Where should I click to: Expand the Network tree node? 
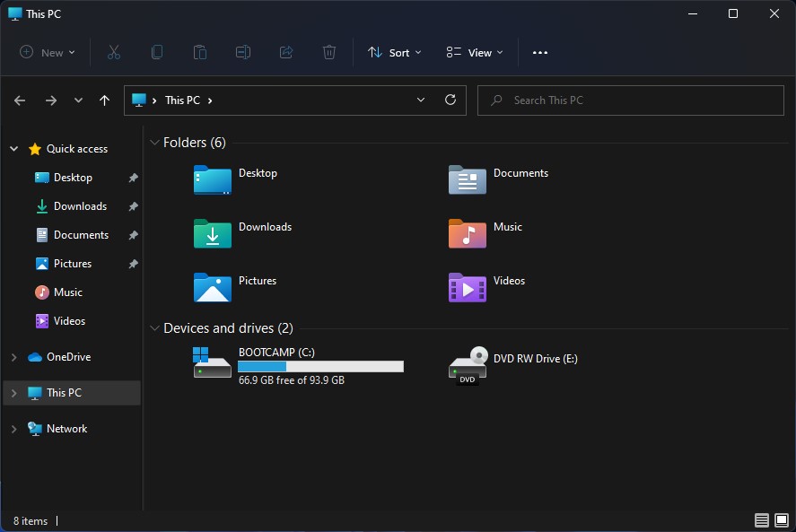pos(14,429)
